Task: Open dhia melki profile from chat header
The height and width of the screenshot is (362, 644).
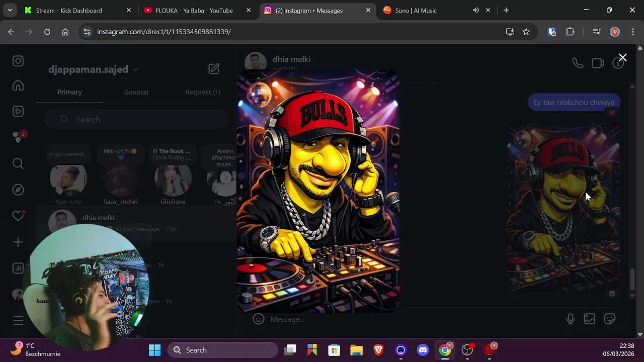Action: pos(291,59)
